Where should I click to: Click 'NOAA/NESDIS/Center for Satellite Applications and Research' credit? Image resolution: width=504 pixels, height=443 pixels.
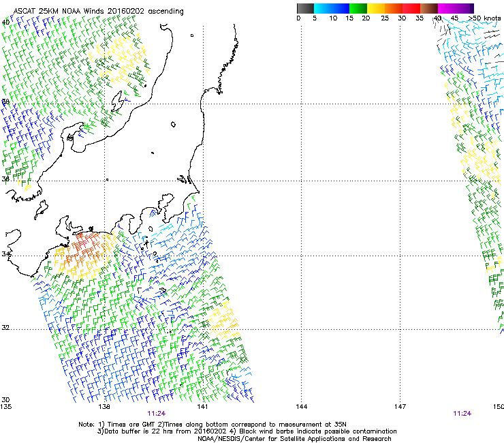point(294,439)
